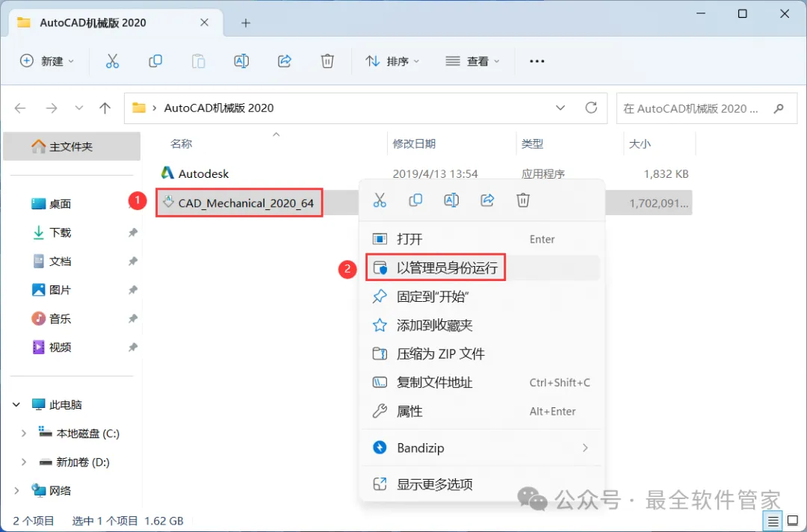The height and width of the screenshot is (532, 807).
Task: Open the 查看 view dropdown
Action: [472, 61]
